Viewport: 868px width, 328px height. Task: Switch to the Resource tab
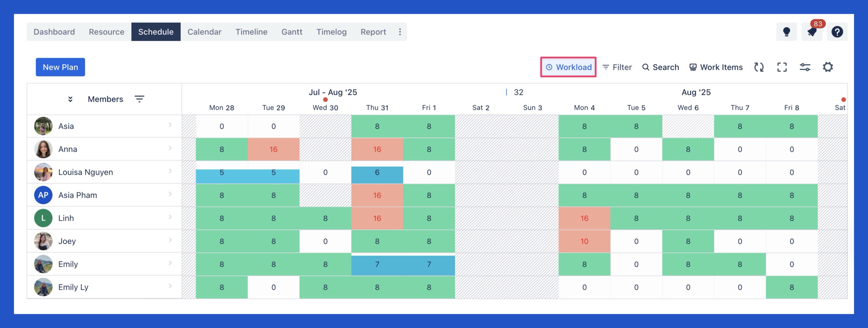[107, 32]
